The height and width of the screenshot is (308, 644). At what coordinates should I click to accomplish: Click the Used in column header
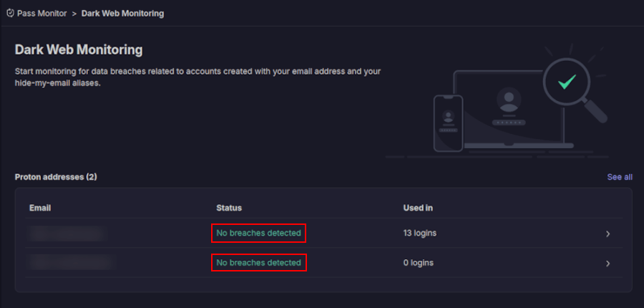pos(418,208)
